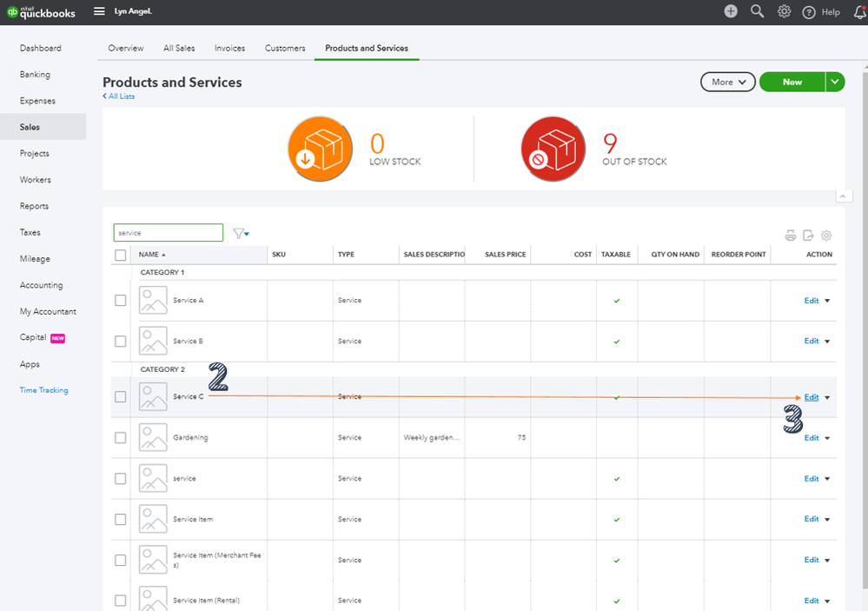Switch to the All Sales tab
This screenshot has width=868, height=611.
tap(179, 48)
